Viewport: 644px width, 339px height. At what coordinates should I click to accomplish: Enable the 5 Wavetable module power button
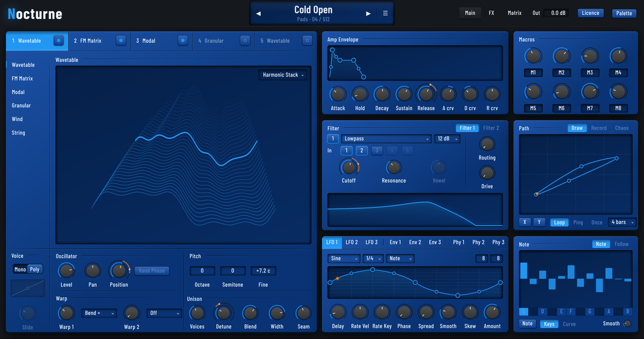(x=308, y=40)
